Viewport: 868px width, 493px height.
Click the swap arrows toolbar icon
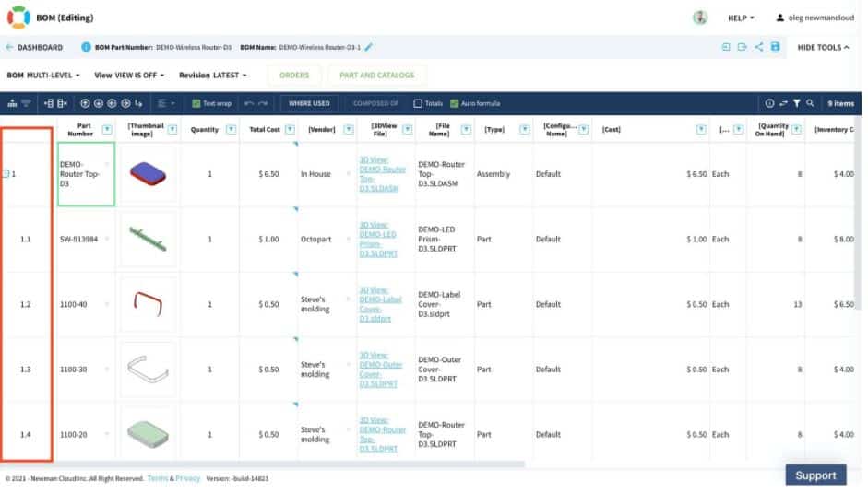click(783, 103)
